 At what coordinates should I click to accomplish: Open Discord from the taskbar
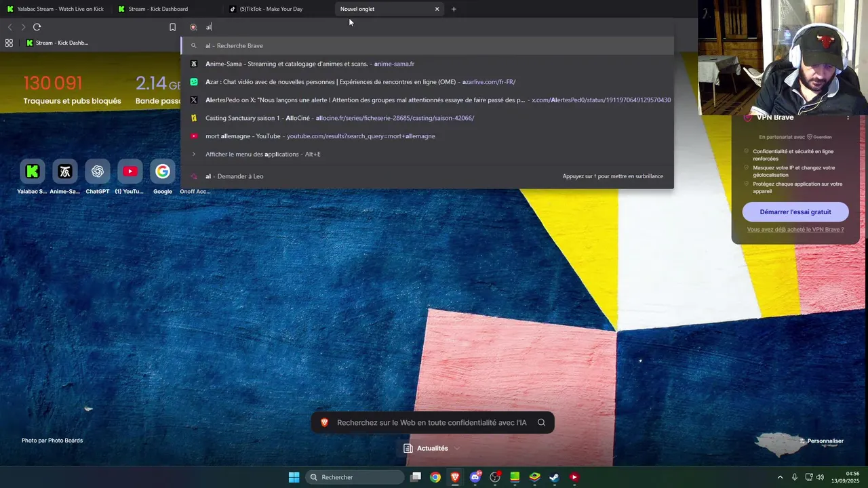click(x=475, y=477)
